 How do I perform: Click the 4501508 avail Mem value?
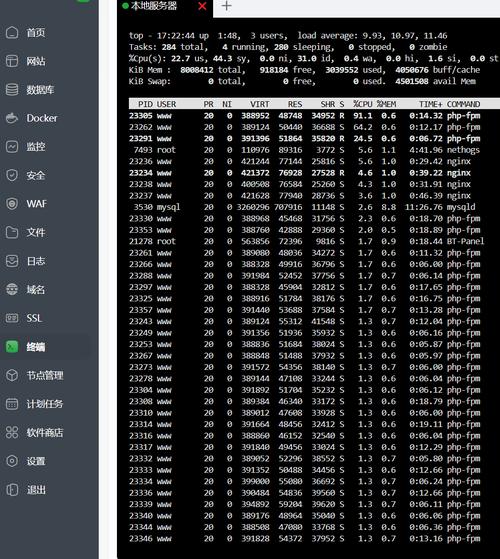[x=412, y=81]
